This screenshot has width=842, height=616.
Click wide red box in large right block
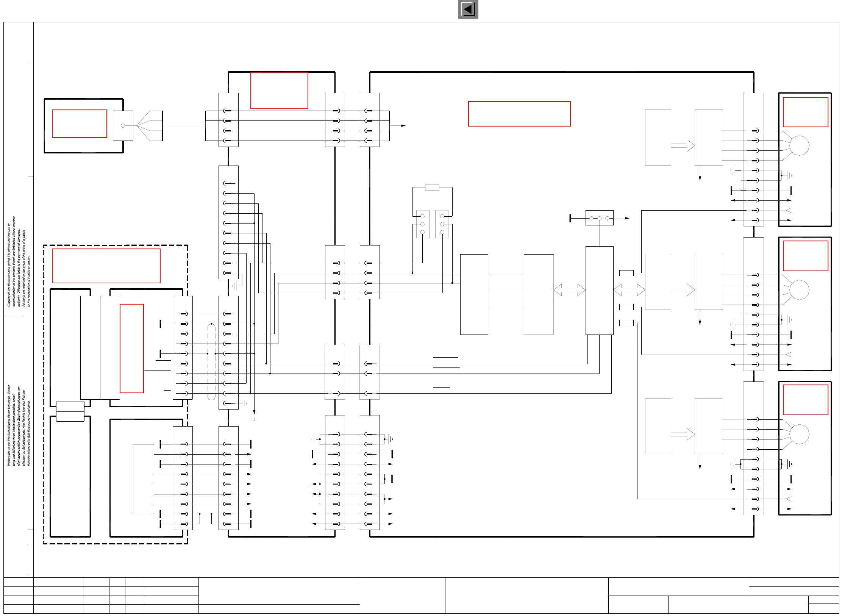point(519,114)
